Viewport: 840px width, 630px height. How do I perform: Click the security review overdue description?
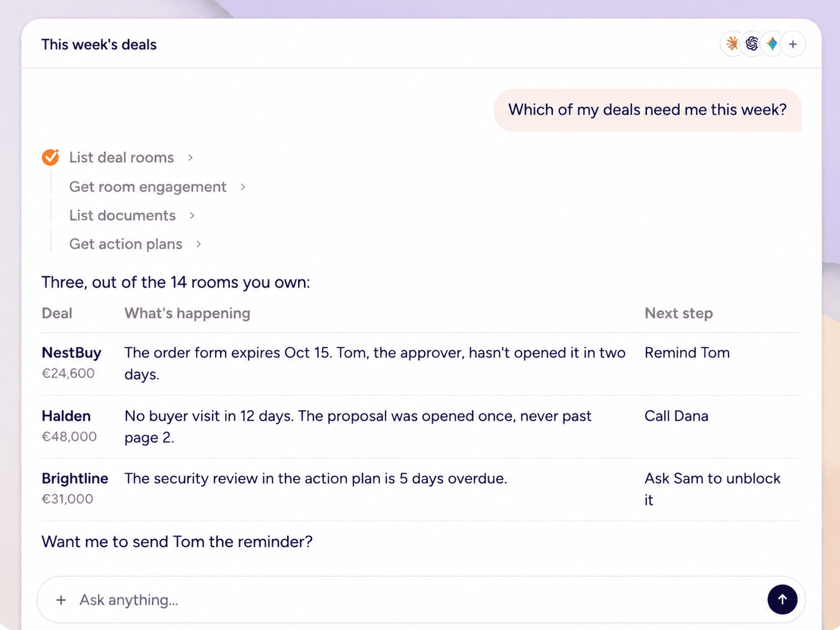pyautogui.click(x=316, y=479)
